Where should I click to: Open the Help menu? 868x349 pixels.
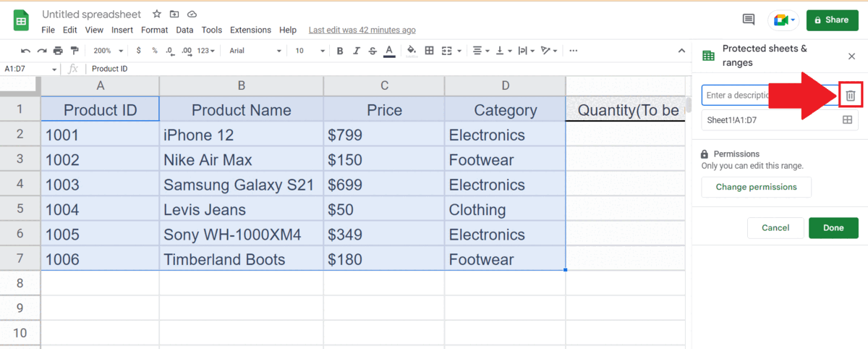288,30
